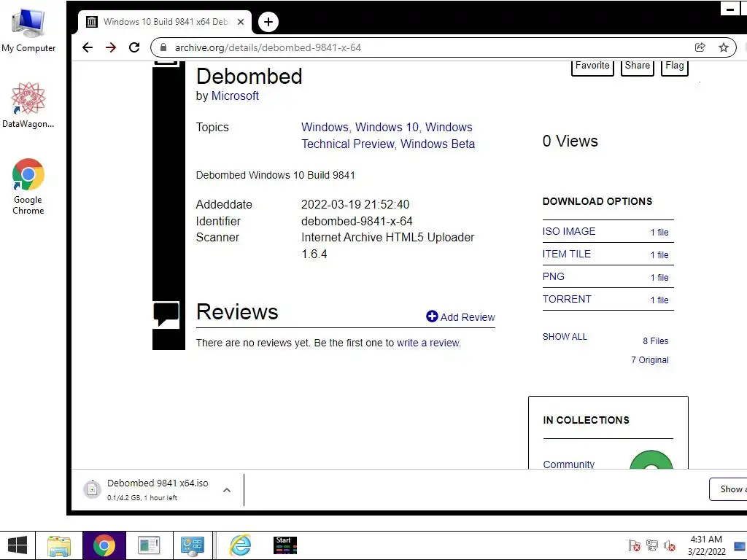Launch Internet Explorer from the taskbar
The image size is (747, 560).
coord(241,545)
